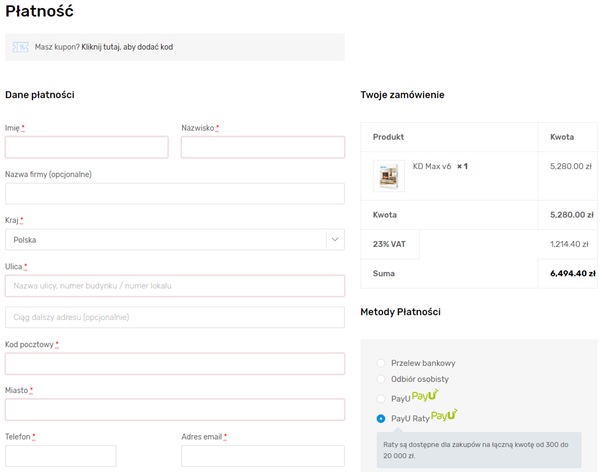Click the PayU logo beside PayU Raty

pyautogui.click(x=444, y=415)
